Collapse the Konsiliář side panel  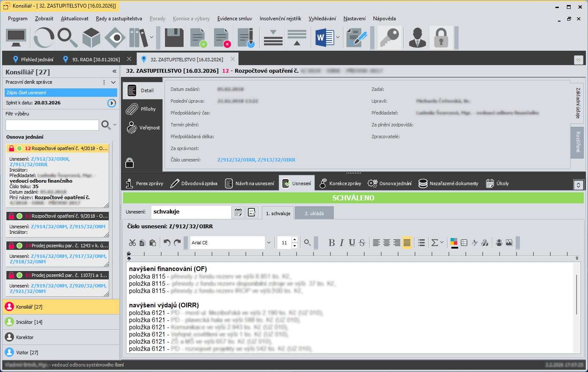tap(114, 71)
